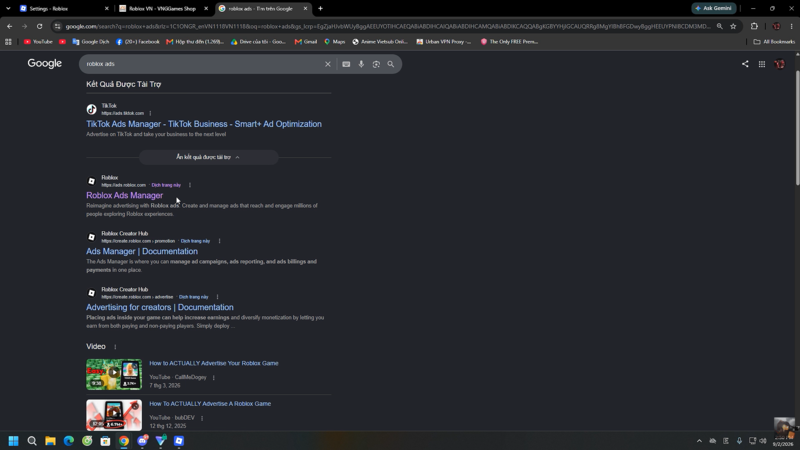Image resolution: width=800 pixels, height=450 pixels.
Task: Open the Google apps grid
Action: pos(762,64)
